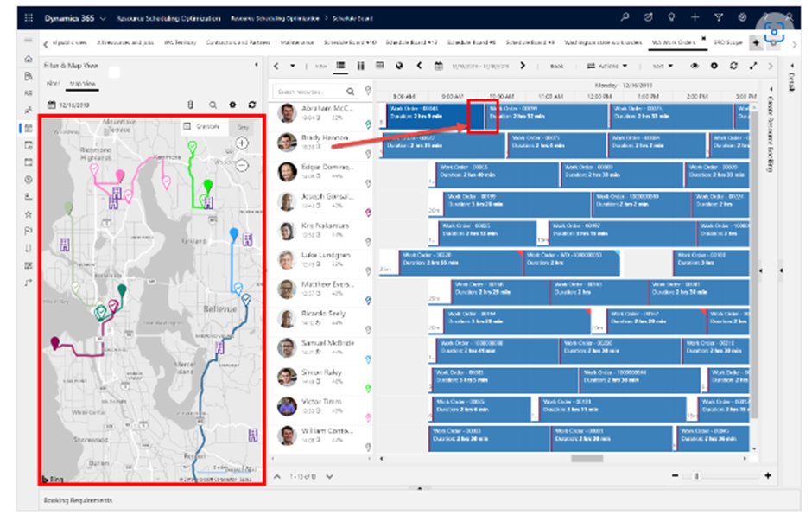Toggle map pin for Simon Raley
The height and width of the screenshot is (515, 812).
[368, 389]
